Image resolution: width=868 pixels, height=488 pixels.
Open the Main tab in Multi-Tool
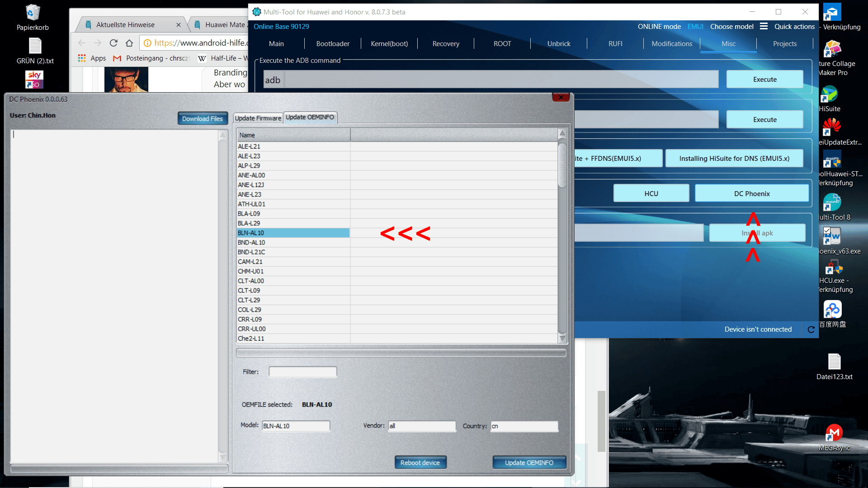pyautogui.click(x=276, y=44)
